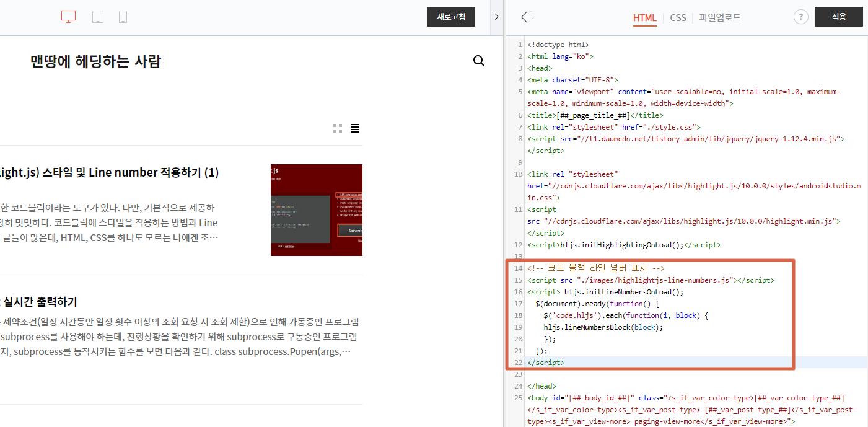Switch to desktop preview mode

pyautogui.click(x=68, y=17)
